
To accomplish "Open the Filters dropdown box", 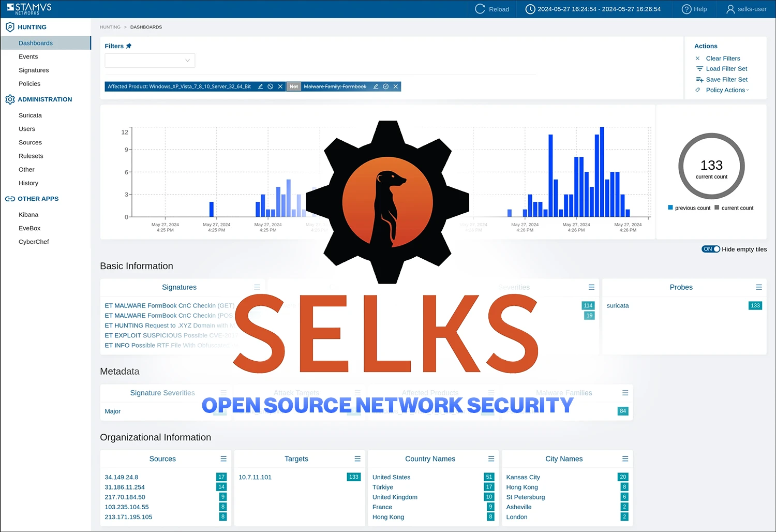I will click(x=150, y=61).
